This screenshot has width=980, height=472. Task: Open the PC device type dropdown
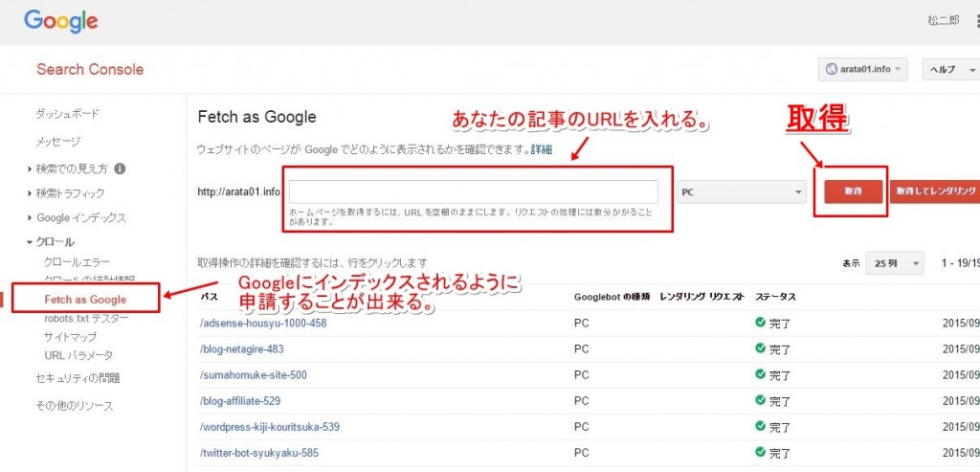[x=742, y=191]
